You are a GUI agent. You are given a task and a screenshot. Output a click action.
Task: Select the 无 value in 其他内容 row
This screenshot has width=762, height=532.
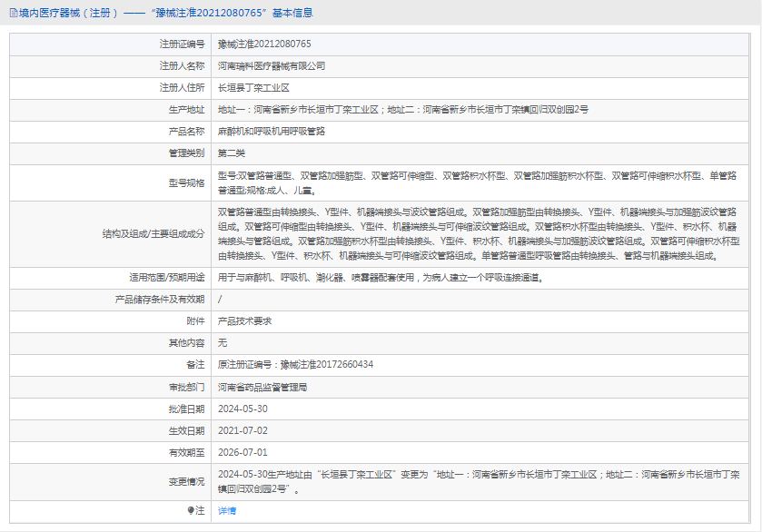click(223, 343)
